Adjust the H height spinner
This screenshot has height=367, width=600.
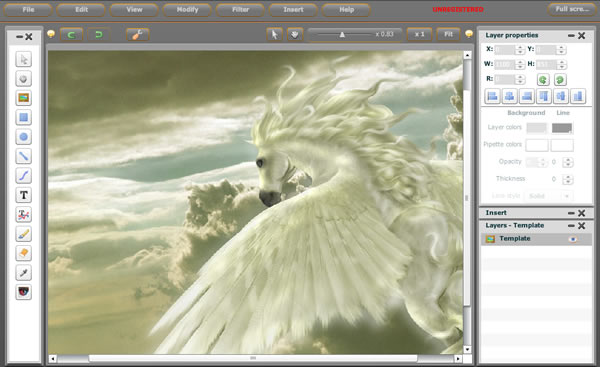point(562,64)
